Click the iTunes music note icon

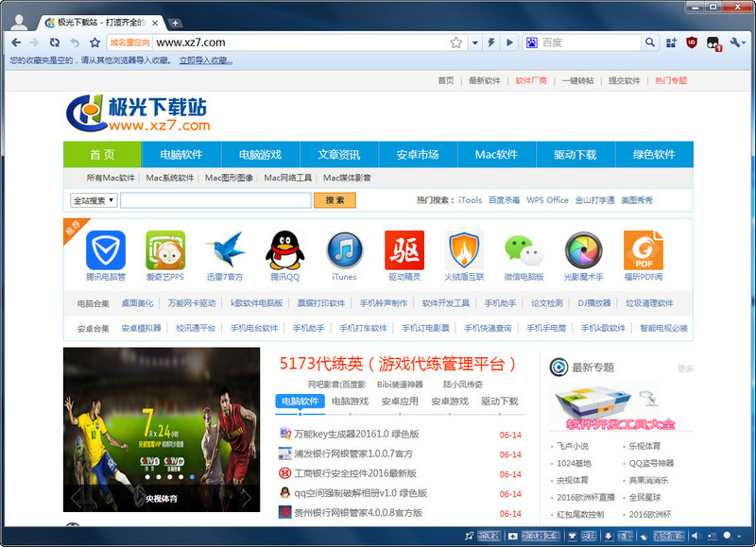[345, 250]
